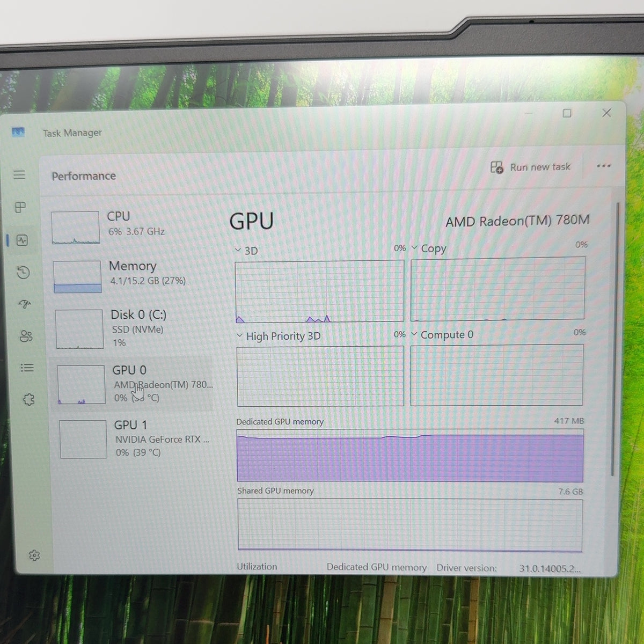Screen dimensions: 644x644
Task: Click the GPU 1 mini graph thumbnail
Action: click(x=83, y=439)
